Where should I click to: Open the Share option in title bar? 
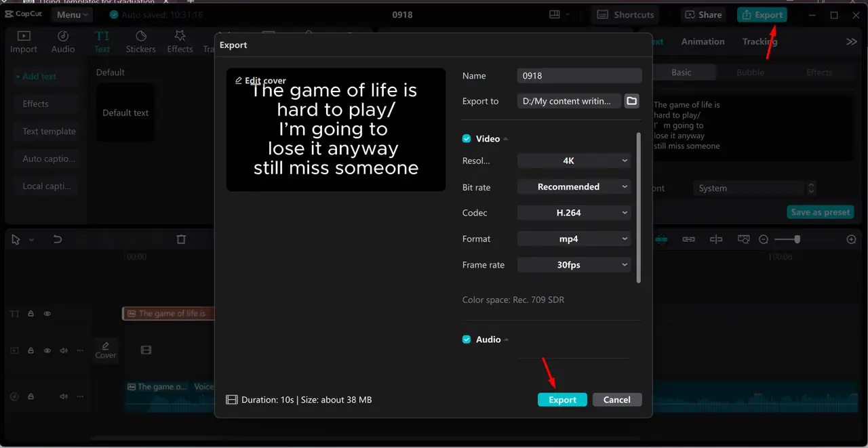coord(703,15)
